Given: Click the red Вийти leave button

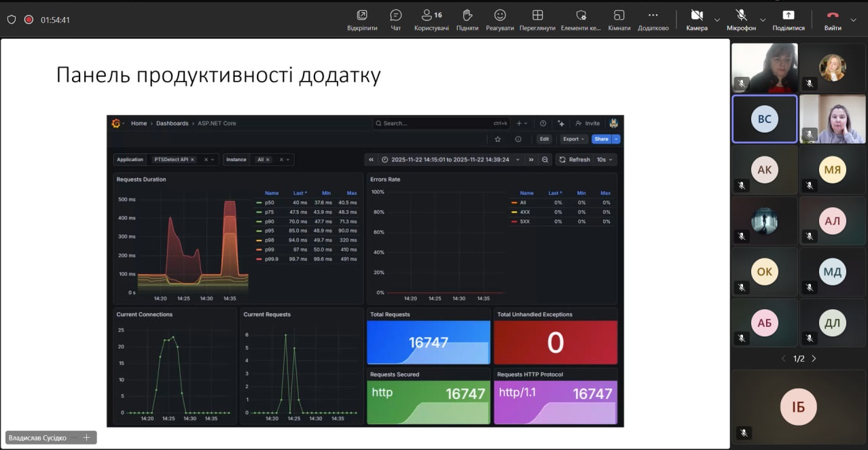Looking at the screenshot, I should point(833,16).
